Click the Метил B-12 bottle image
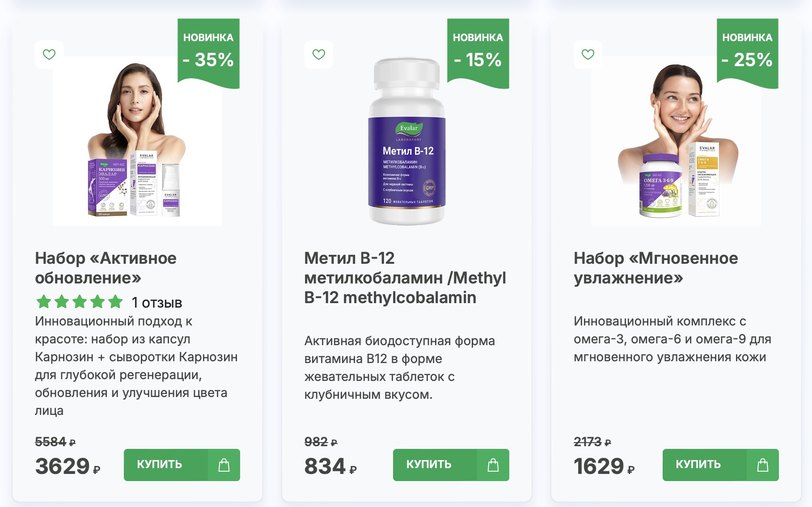 click(406, 141)
